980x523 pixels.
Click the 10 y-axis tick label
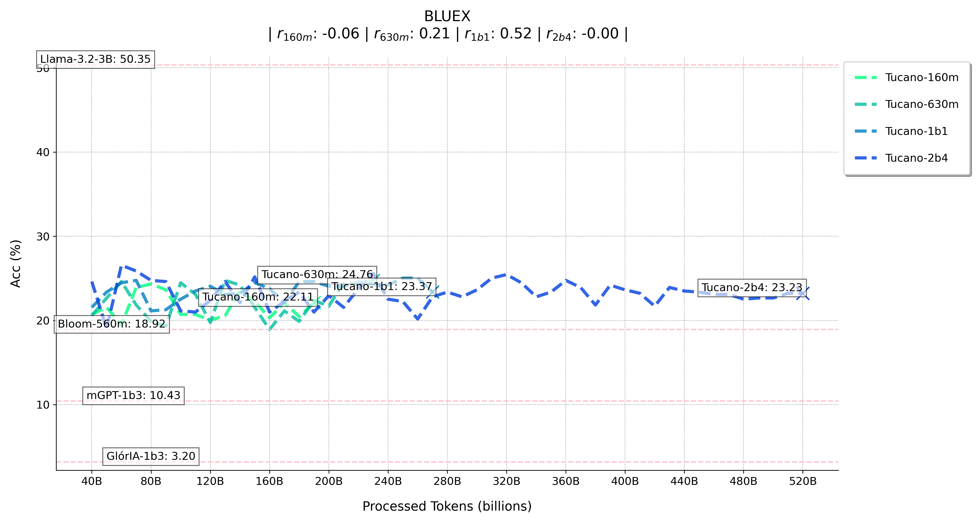[x=43, y=405]
